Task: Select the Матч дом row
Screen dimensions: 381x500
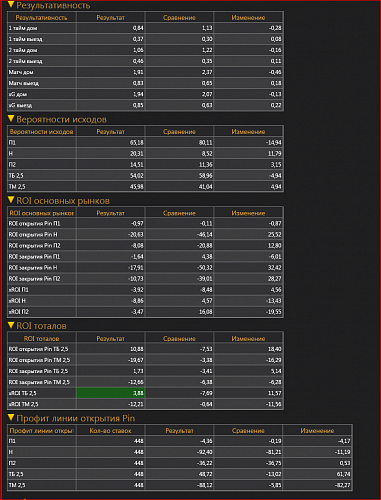Action: pyautogui.click(x=145, y=72)
